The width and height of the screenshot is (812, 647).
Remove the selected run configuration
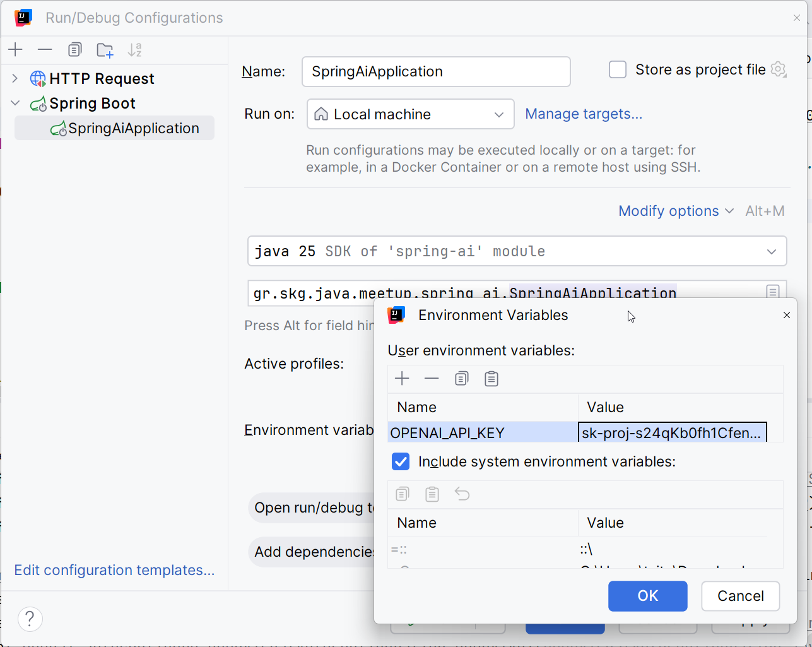click(45, 50)
